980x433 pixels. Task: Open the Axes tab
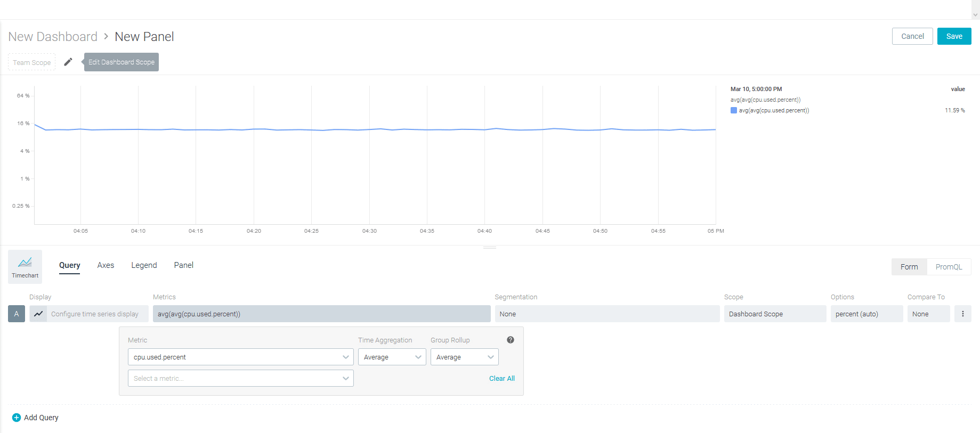[106, 265]
